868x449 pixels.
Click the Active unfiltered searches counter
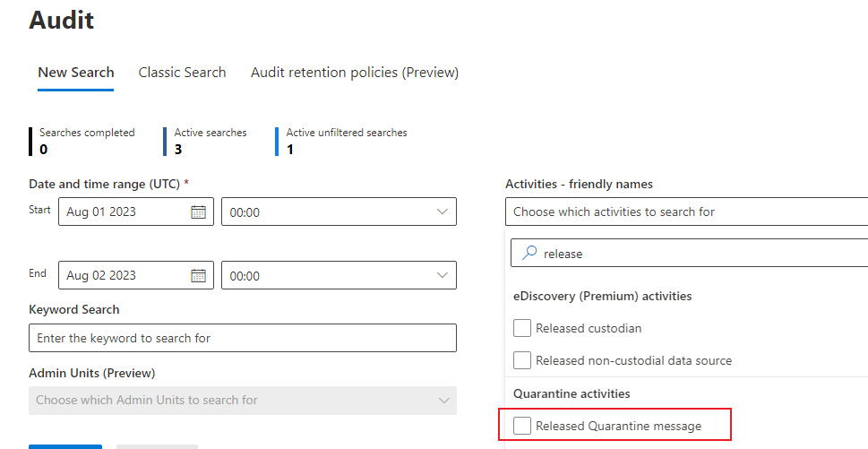coord(346,141)
